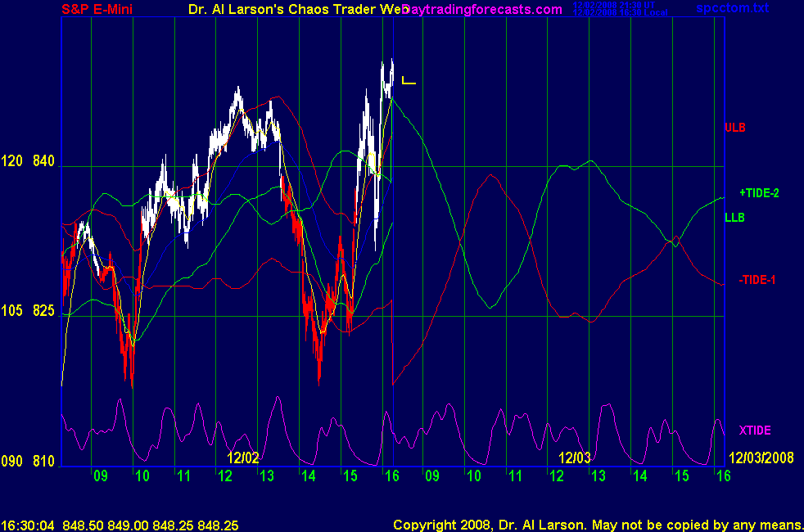Click the 12/02 date marker
Image resolution: width=804 pixels, height=532 pixels.
243,458
